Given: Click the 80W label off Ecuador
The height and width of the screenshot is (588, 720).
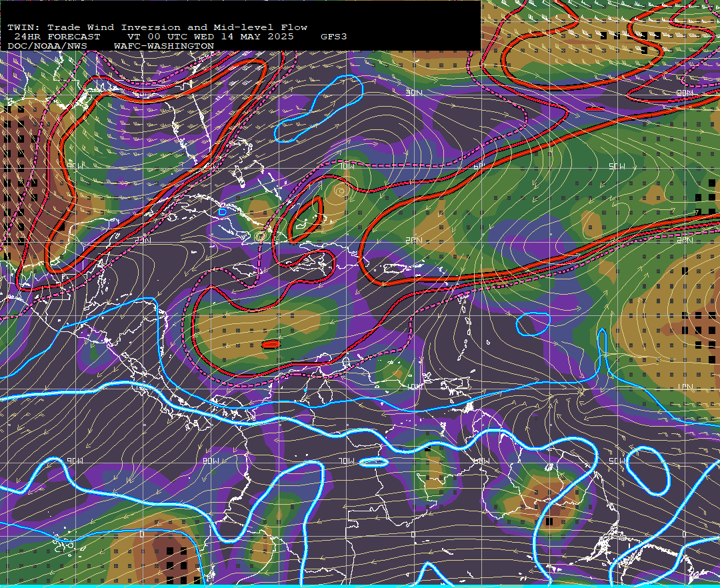Looking at the screenshot, I should pyautogui.click(x=211, y=461).
